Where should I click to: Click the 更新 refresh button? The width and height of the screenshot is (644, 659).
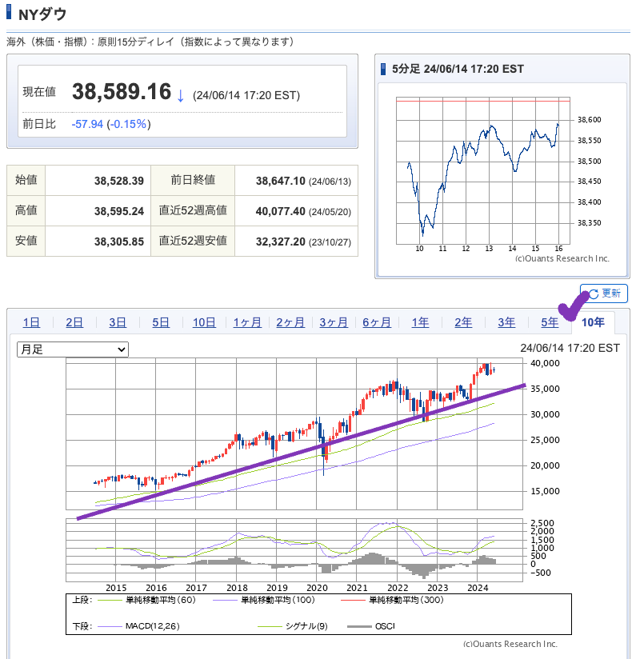pos(604,294)
